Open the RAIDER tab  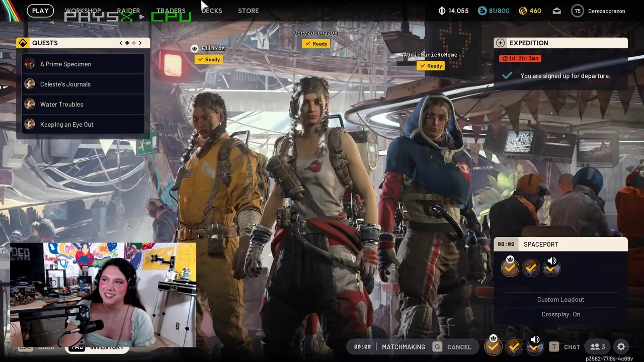point(128,11)
